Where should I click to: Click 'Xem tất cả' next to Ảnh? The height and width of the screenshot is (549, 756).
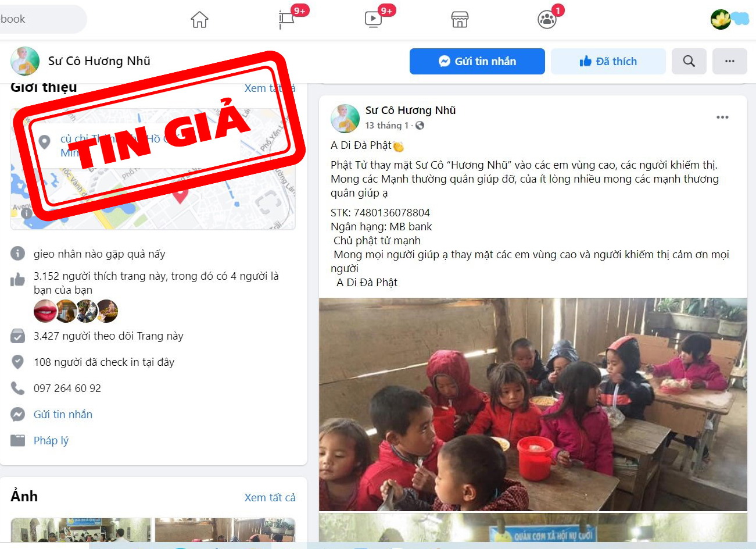point(270,497)
